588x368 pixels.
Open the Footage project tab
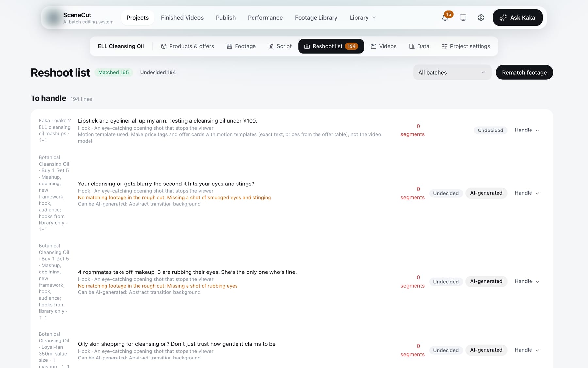pyautogui.click(x=241, y=46)
